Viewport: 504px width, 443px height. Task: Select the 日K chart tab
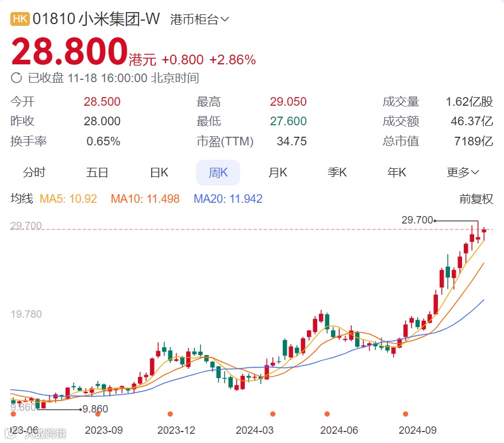159,172
